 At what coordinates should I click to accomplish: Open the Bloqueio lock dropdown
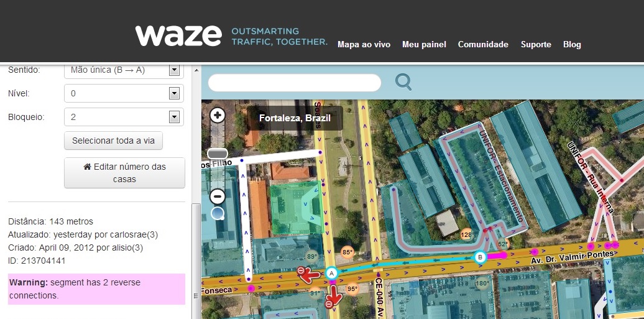[x=124, y=117]
